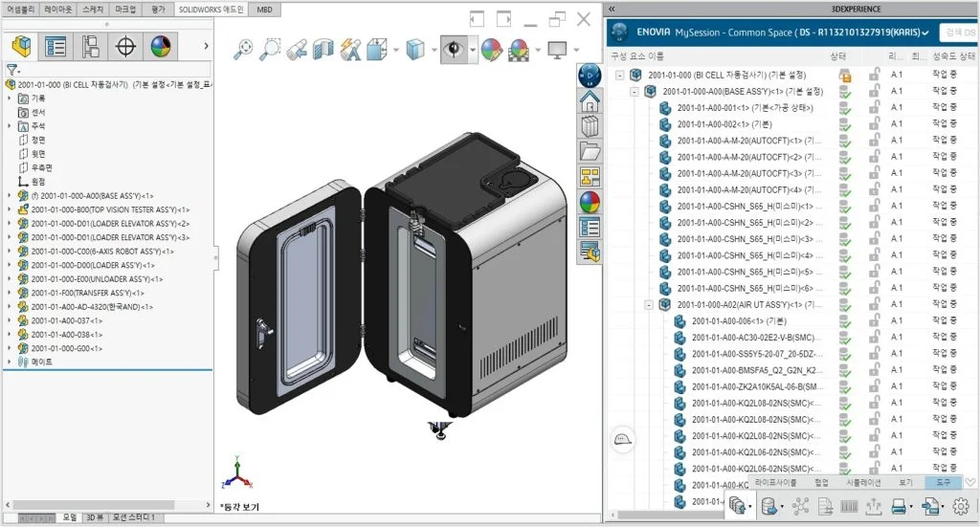Click the ENOVIA search input field
This screenshot has height=527, width=980.
959,33
